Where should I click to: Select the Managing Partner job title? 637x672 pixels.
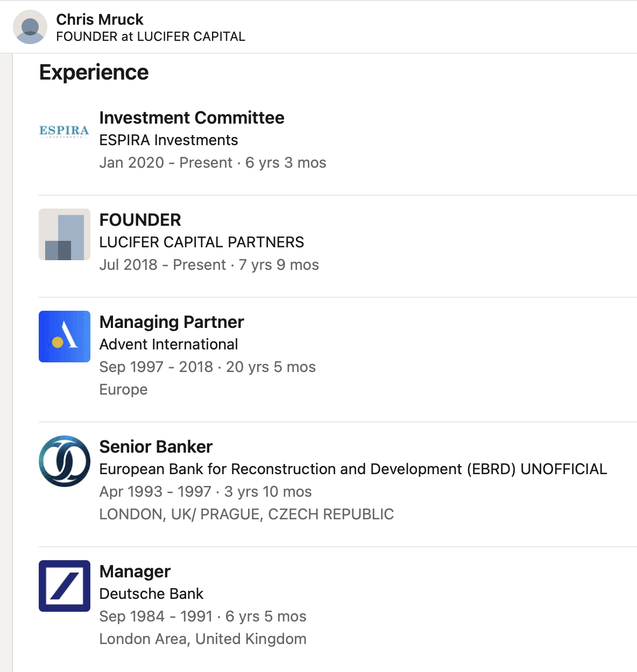(172, 322)
